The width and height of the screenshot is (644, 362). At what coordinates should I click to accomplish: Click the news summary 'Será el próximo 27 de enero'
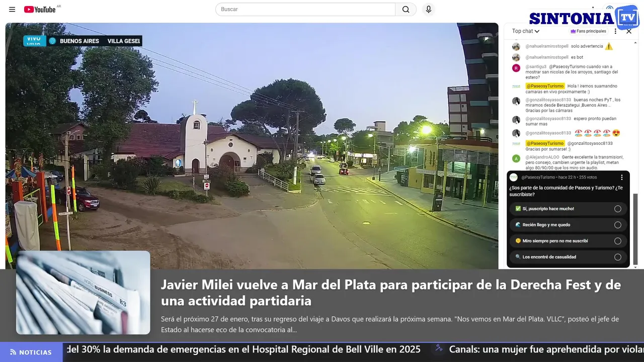390,324
